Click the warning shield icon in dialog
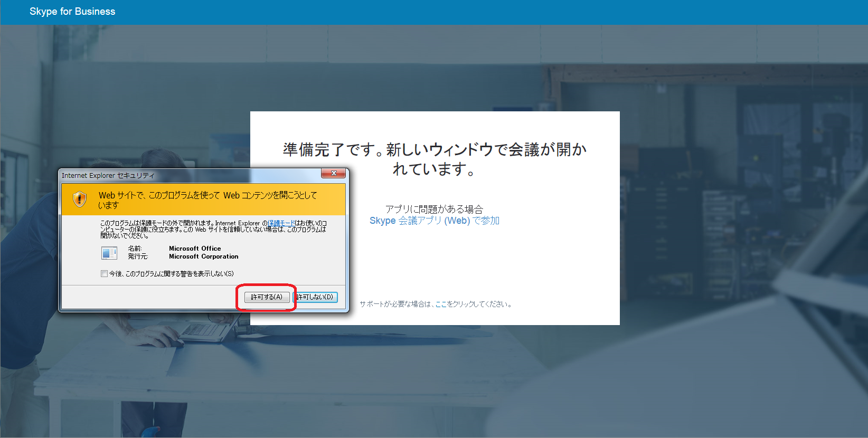This screenshot has height=438, width=868. point(80,199)
